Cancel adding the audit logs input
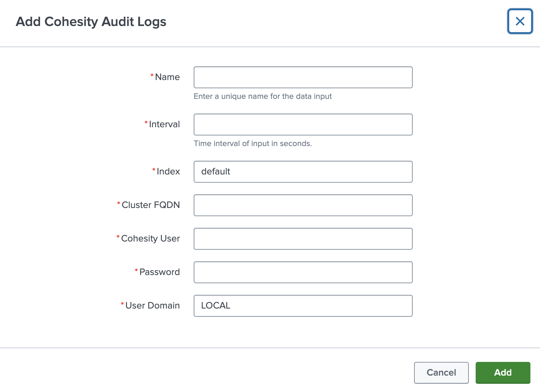 point(441,373)
